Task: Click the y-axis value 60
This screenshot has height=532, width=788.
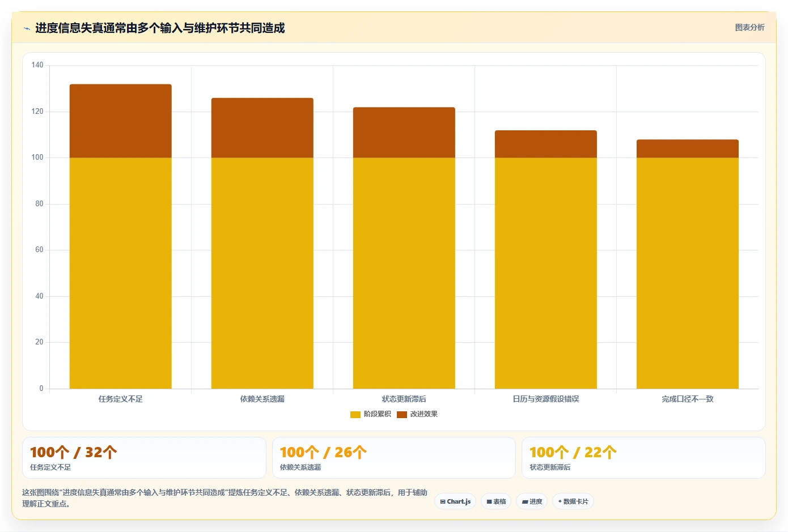Action: click(39, 250)
